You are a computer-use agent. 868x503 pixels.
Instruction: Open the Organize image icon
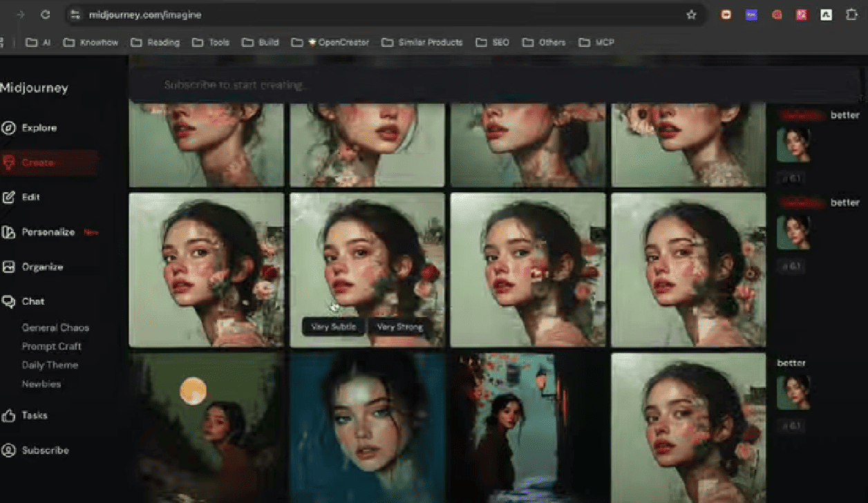[x=8, y=267]
